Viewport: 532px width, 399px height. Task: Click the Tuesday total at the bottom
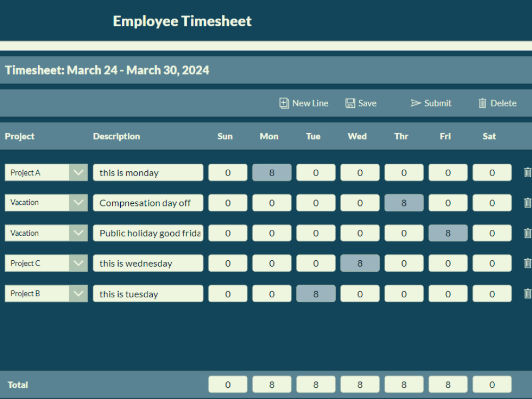coord(315,384)
